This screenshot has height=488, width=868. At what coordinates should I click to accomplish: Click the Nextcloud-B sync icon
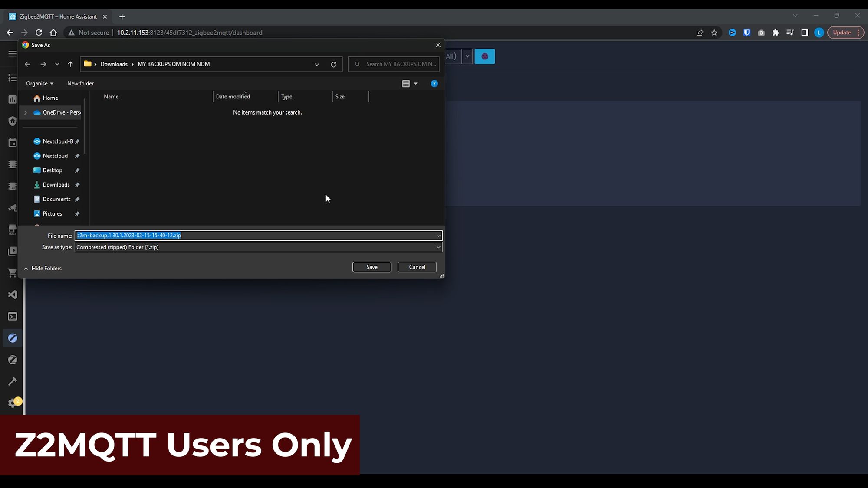click(37, 141)
